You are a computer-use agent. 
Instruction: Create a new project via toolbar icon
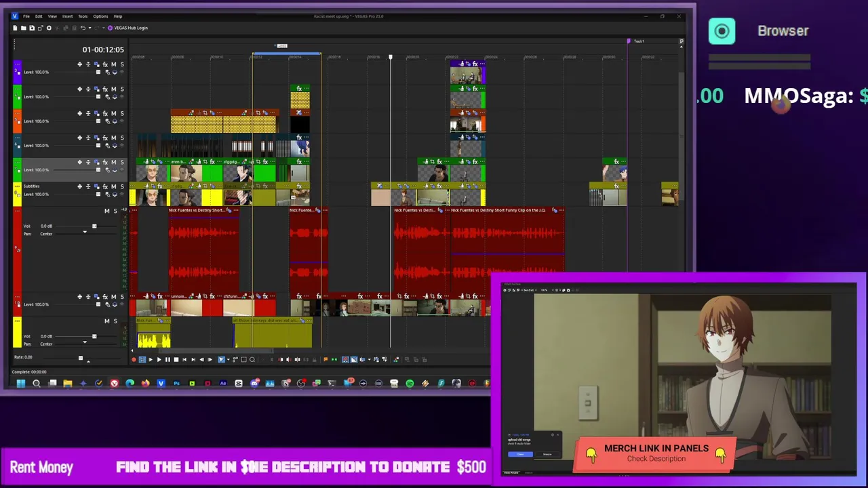pyautogui.click(x=15, y=28)
